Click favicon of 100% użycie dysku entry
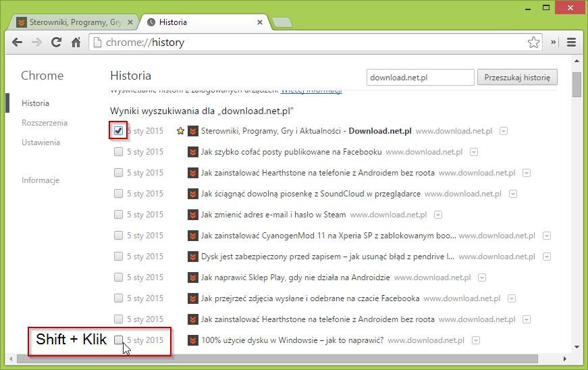 (193, 340)
